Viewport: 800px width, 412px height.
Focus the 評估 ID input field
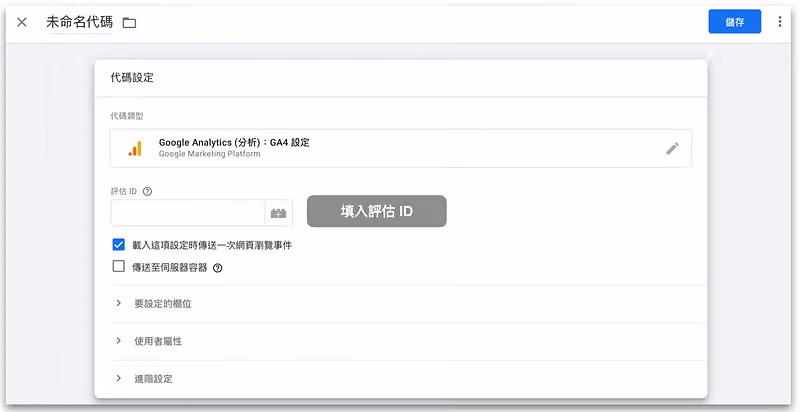point(187,213)
